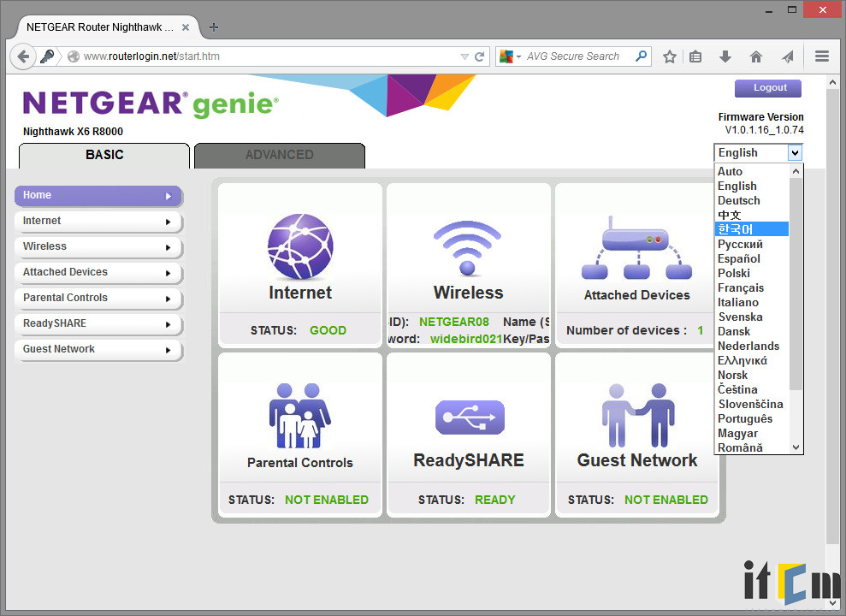846x616 pixels.
Task: Open the browser hamburger menu
Action: [822, 56]
